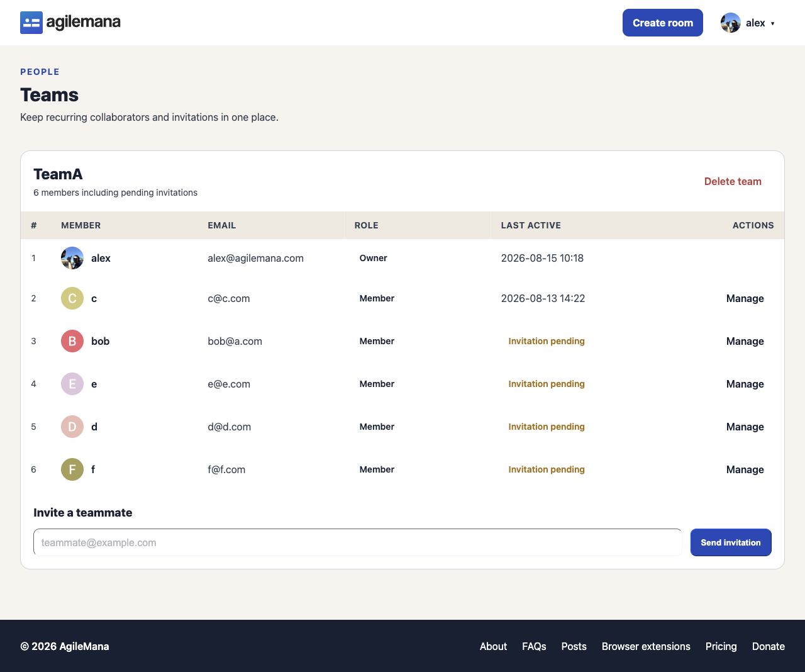
Task: Click the yellow C avatar for member c
Action: click(x=72, y=298)
